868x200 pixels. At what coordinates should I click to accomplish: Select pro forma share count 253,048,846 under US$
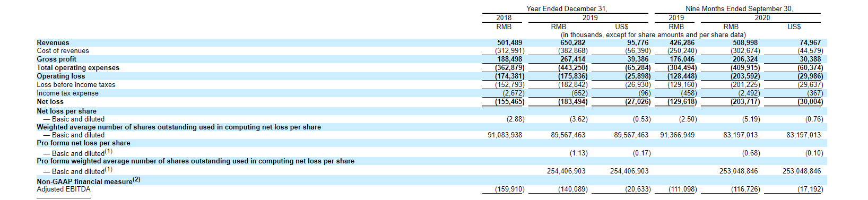[801, 171]
